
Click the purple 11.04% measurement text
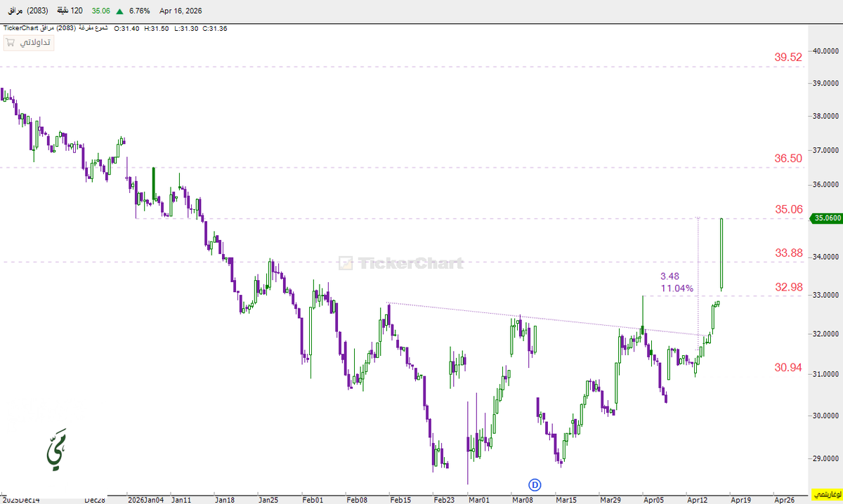tap(677, 289)
